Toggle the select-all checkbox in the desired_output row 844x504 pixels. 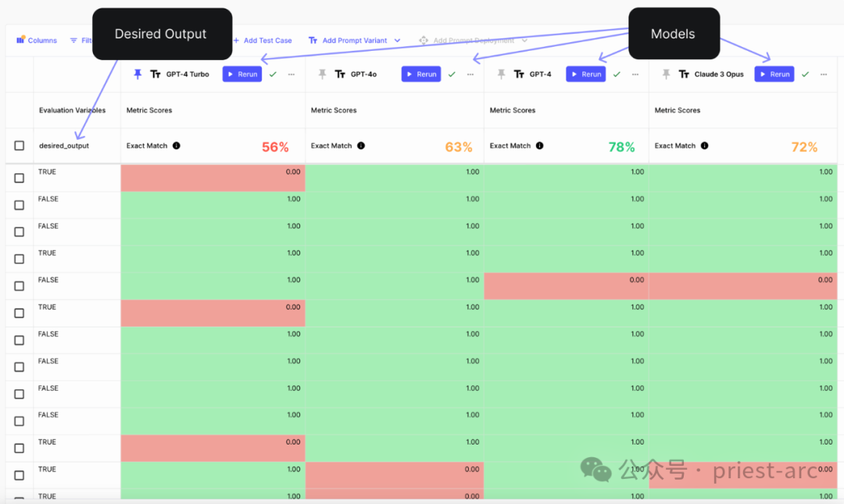click(x=20, y=146)
